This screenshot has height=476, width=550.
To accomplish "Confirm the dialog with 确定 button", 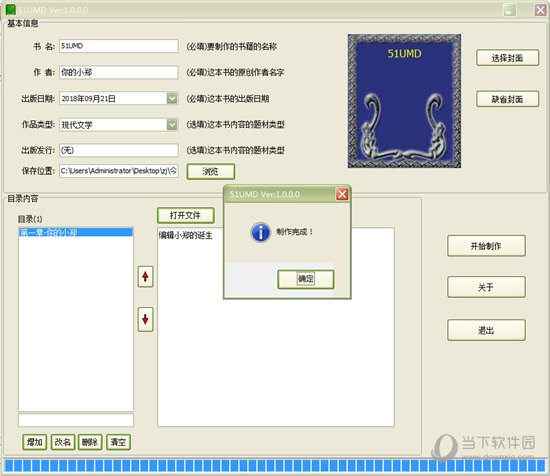I will (306, 279).
